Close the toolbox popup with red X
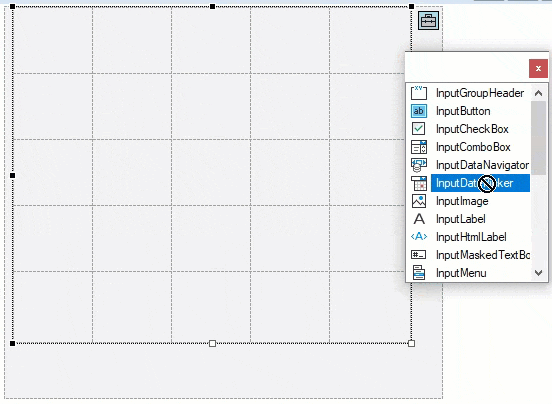The width and height of the screenshot is (552, 404). [x=538, y=69]
